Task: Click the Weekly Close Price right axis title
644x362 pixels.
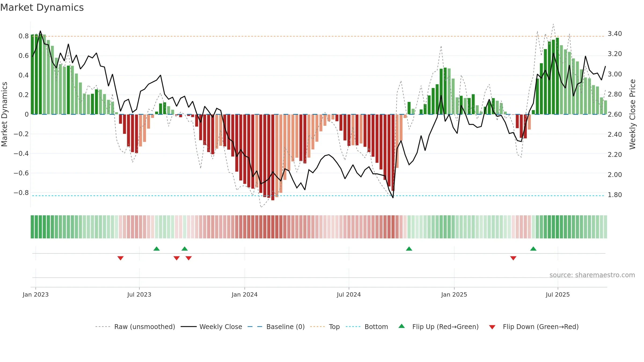Action: pos(632,114)
